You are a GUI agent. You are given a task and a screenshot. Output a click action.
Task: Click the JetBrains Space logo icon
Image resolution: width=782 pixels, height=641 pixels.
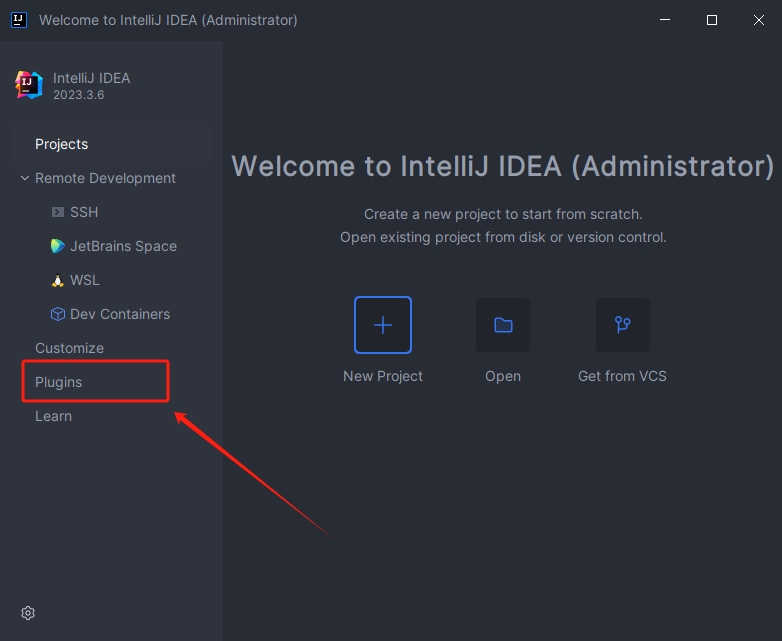tap(58, 246)
